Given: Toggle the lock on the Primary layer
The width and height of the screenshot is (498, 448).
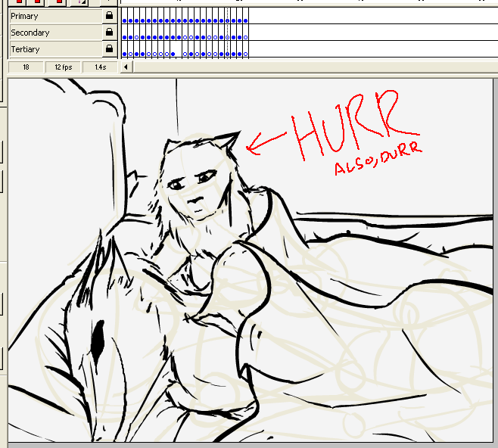Looking at the screenshot, I should pyautogui.click(x=110, y=16).
